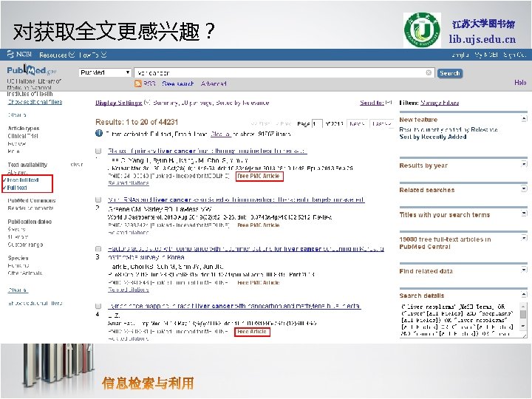The width and height of the screenshot is (532, 399).
Task: Select the Other Animals species filter
Action: [x=25, y=273]
